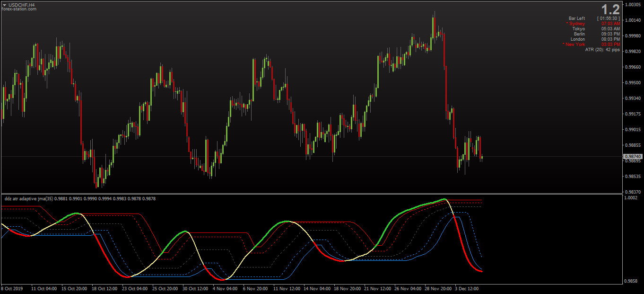Click the 11 Oct 04:00 time label
Image resolution: width=644 pixels, height=294 pixels.
(x=44, y=288)
